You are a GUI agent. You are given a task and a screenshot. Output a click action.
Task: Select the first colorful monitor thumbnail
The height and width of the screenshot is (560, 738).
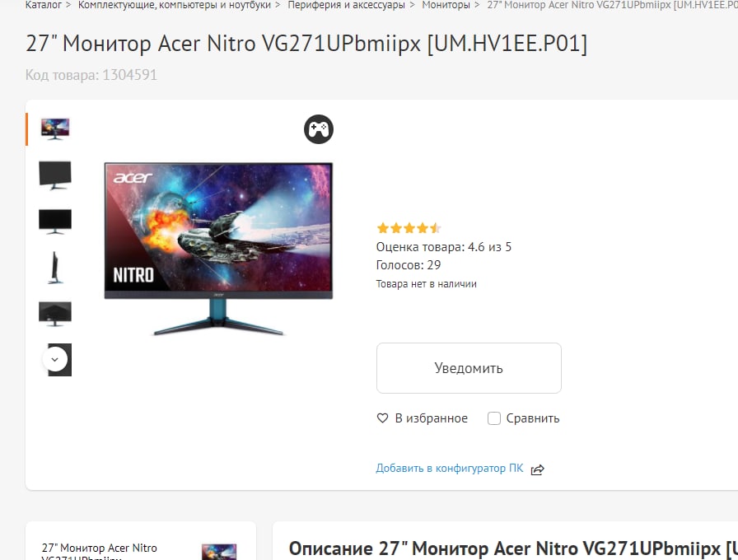coord(55,129)
